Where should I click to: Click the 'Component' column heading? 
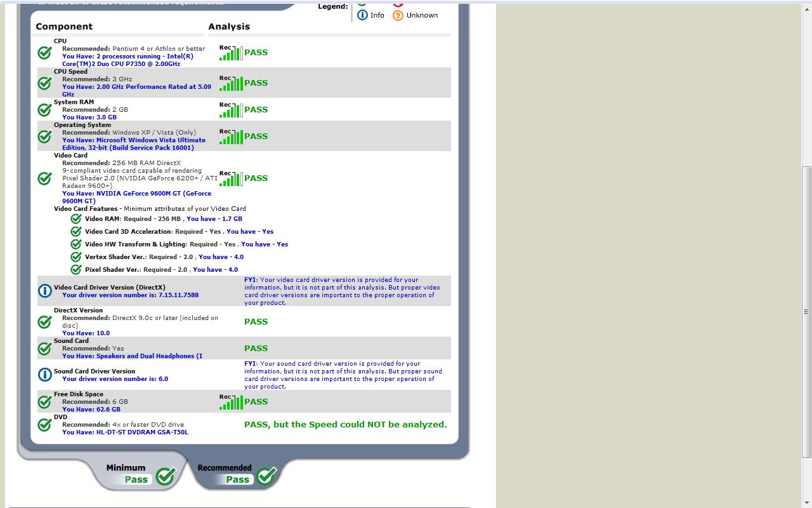64,27
